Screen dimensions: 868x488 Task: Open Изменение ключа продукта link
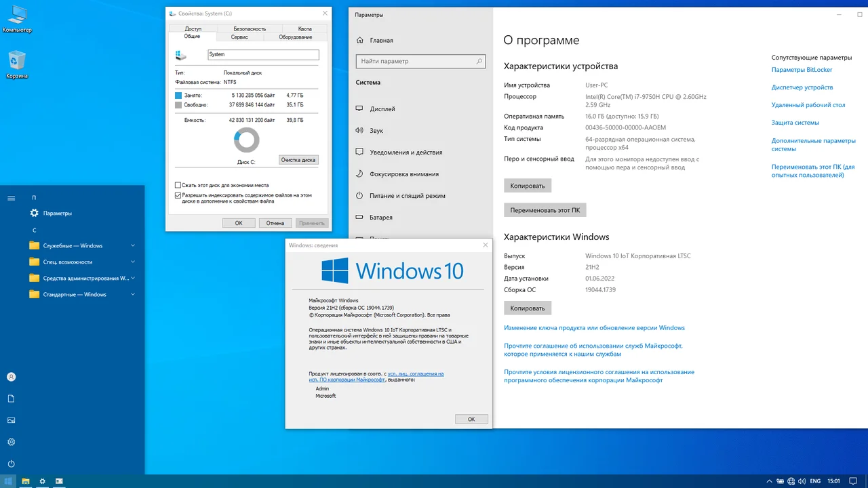coord(594,327)
